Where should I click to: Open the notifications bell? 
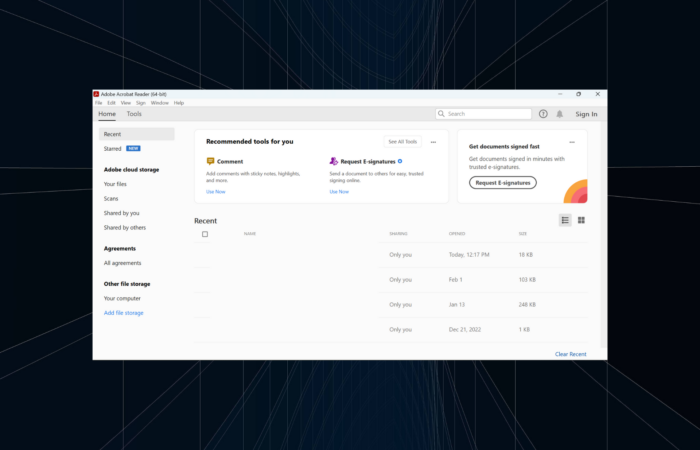pyautogui.click(x=559, y=114)
